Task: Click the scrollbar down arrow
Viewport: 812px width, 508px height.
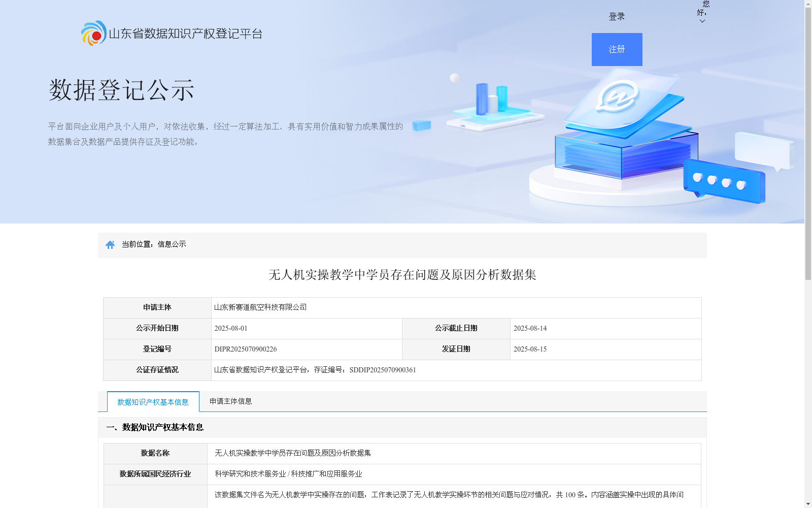Action: (808, 504)
